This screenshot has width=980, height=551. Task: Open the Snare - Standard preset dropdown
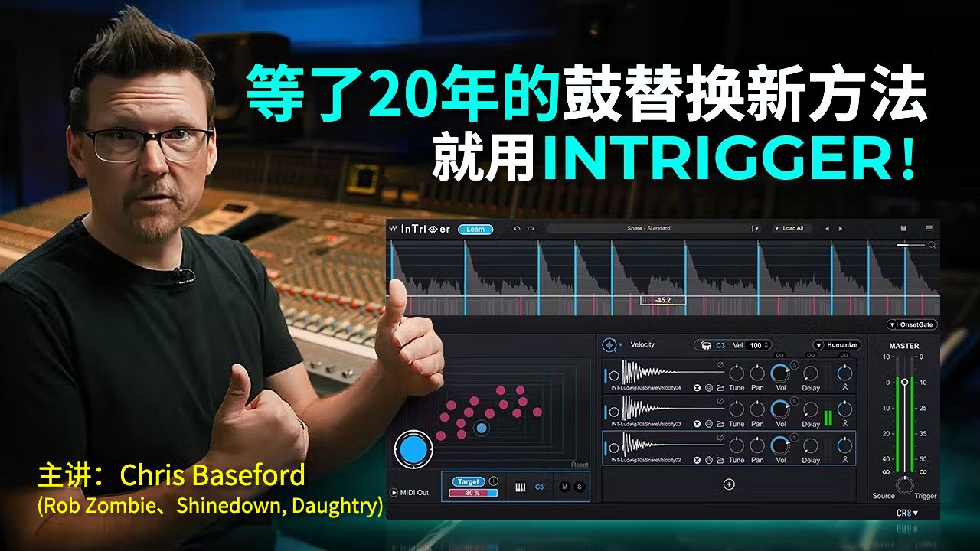tap(756, 229)
